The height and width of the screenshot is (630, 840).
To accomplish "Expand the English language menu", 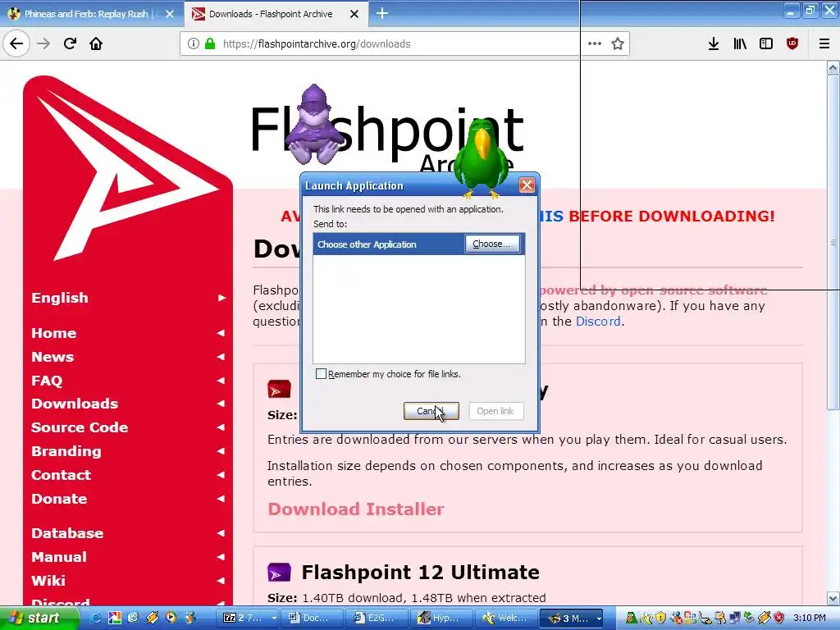I will click(x=221, y=298).
